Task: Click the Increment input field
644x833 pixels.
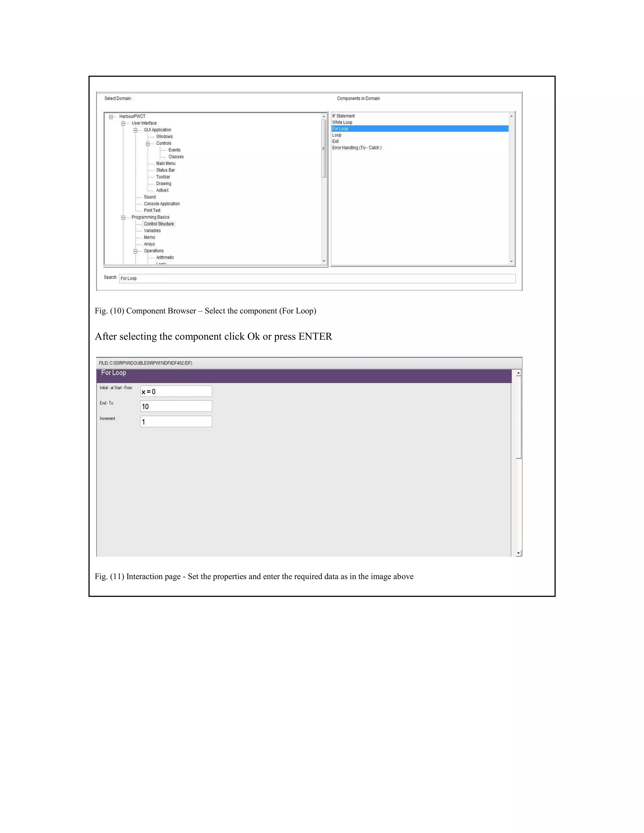Action: [x=176, y=422]
